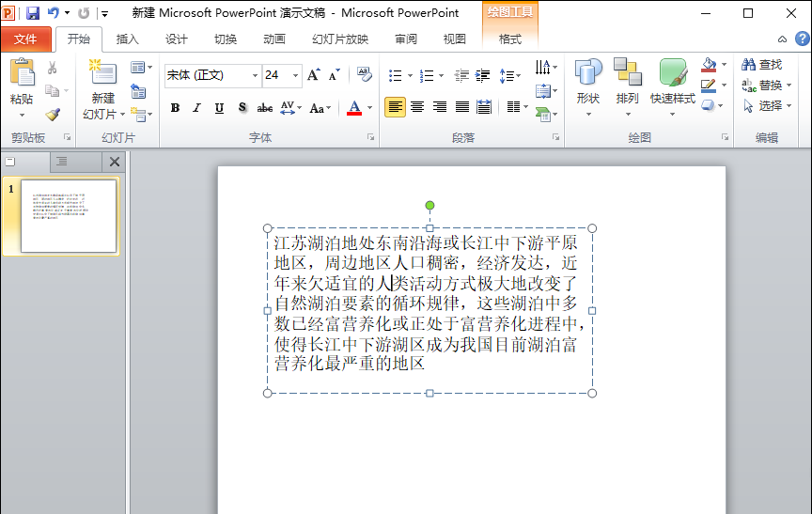This screenshot has height=514, width=812.
Task: Undo the last action
Action: tap(54, 13)
